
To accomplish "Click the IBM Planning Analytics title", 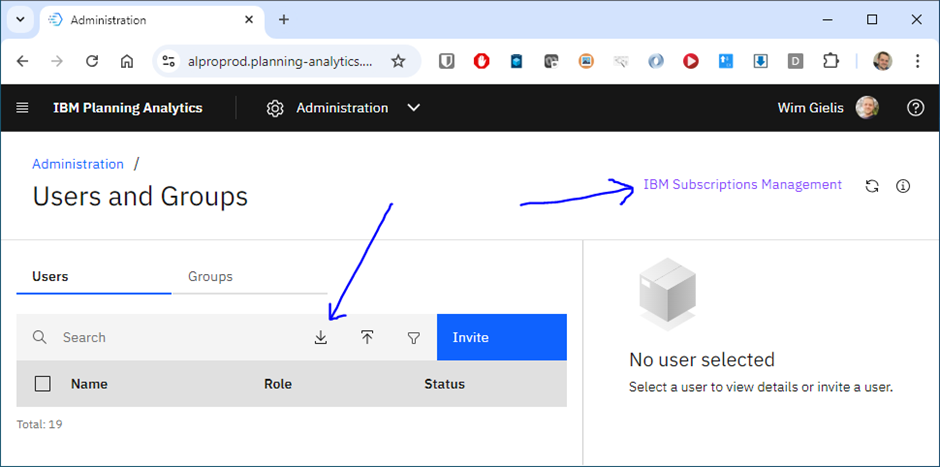I will [x=128, y=108].
